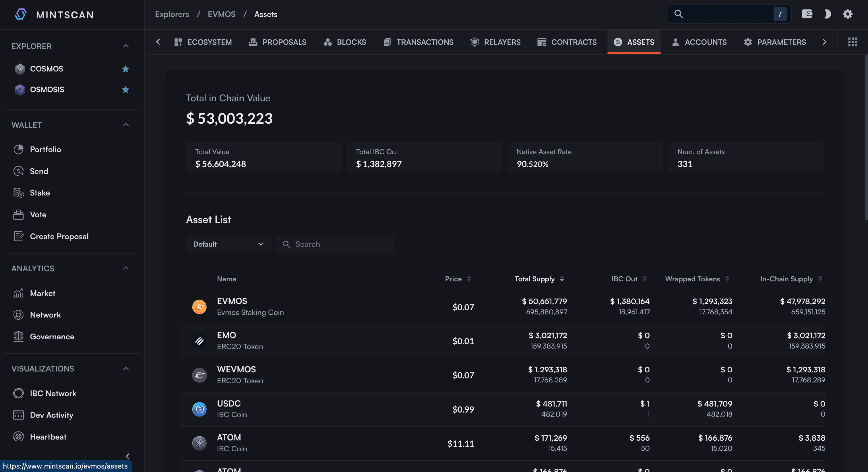Click the header search magnifier icon
Image resolution: width=868 pixels, height=472 pixels.
pyautogui.click(x=678, y=14)
